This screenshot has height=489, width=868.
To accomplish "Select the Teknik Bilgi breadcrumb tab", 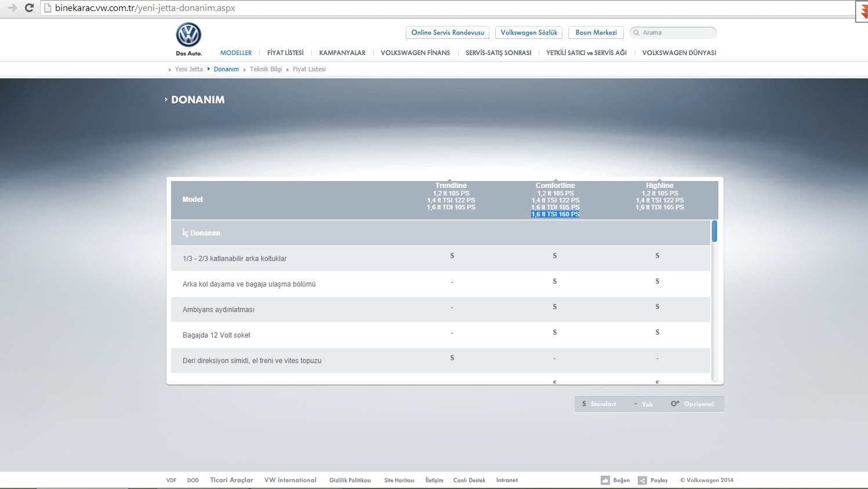I will 266,69.
